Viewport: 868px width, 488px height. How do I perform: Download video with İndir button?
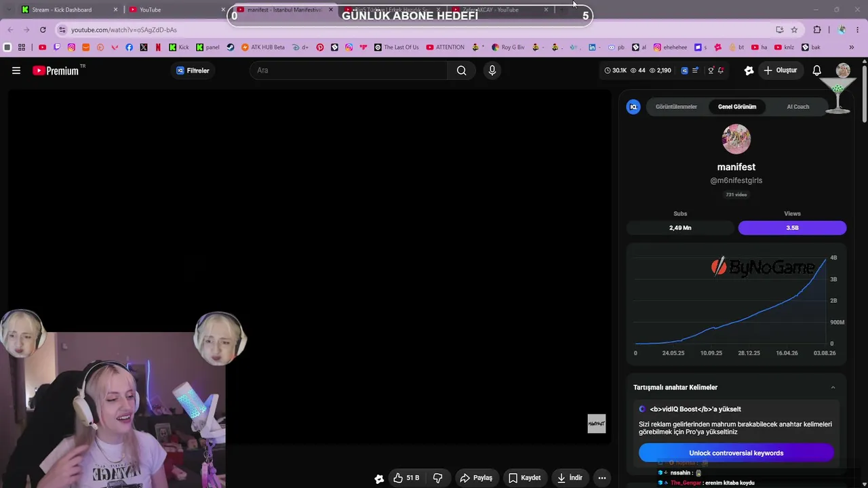click(570, 478)
